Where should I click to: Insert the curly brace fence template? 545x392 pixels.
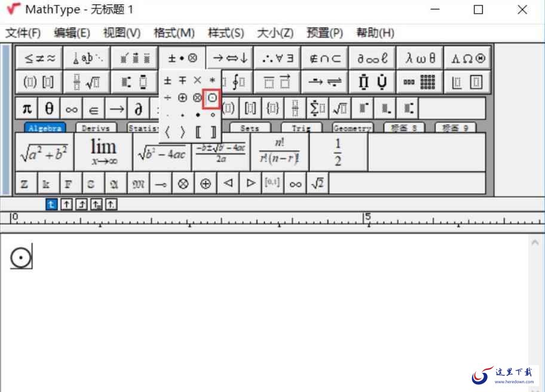[272, 109]
